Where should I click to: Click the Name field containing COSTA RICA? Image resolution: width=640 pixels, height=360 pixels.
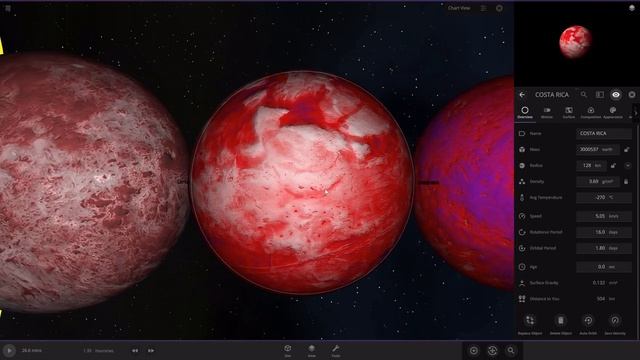(x=604, y=133)
